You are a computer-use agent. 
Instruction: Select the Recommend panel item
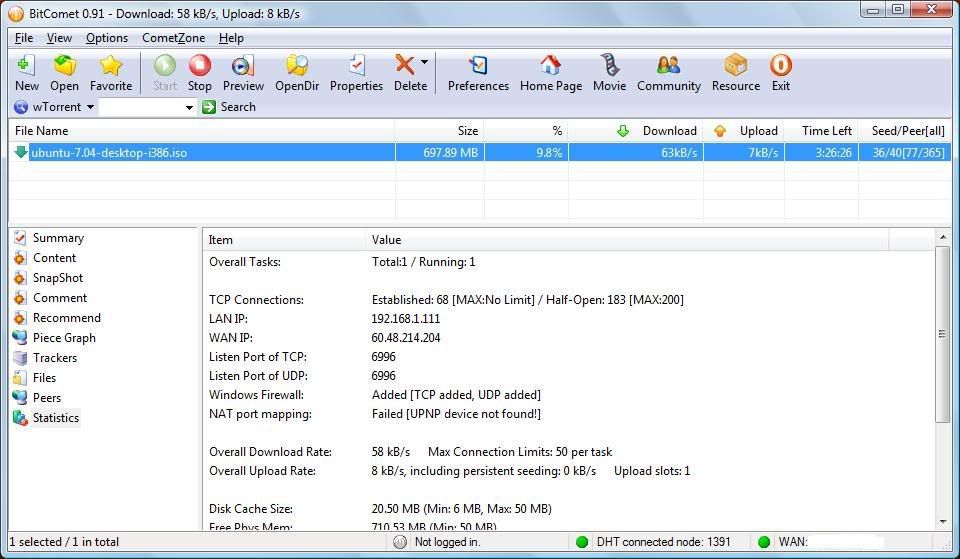57,318
